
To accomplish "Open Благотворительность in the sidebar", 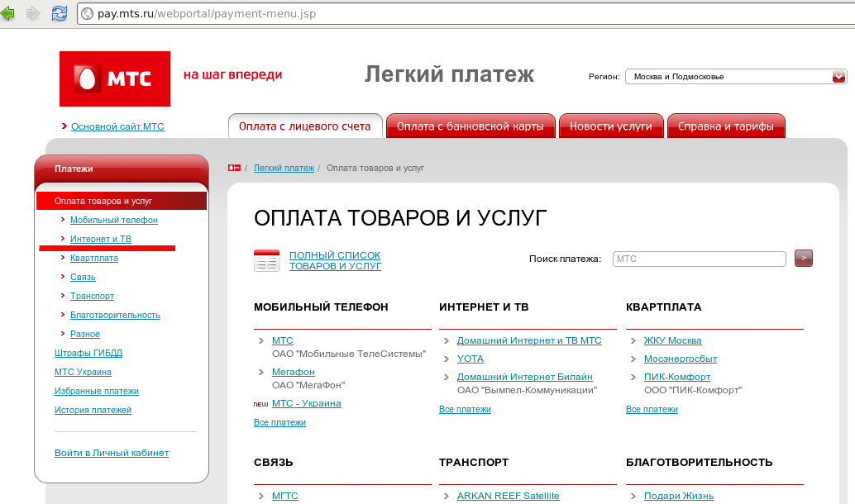I will (115, 316).
